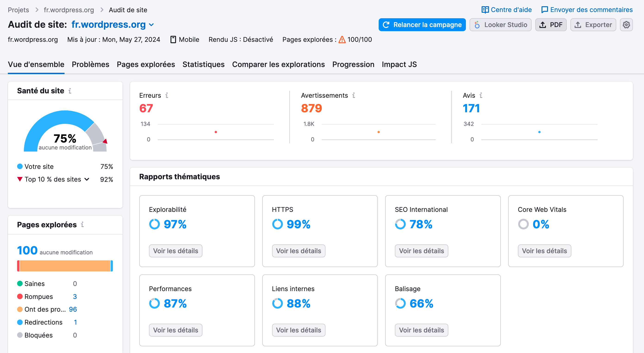Click the orange data point in Avertissements chart
Screen dimensions: 644x353
(378, 132)
